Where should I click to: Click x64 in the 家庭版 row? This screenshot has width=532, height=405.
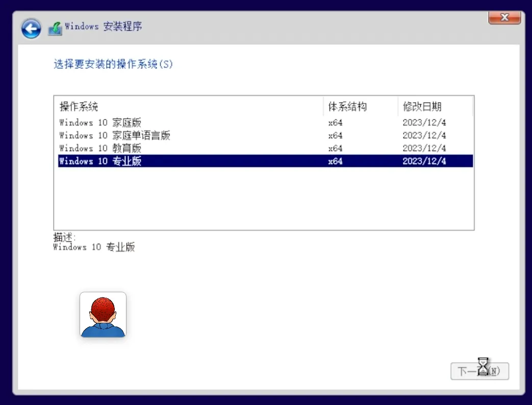(x=335, y=122)
